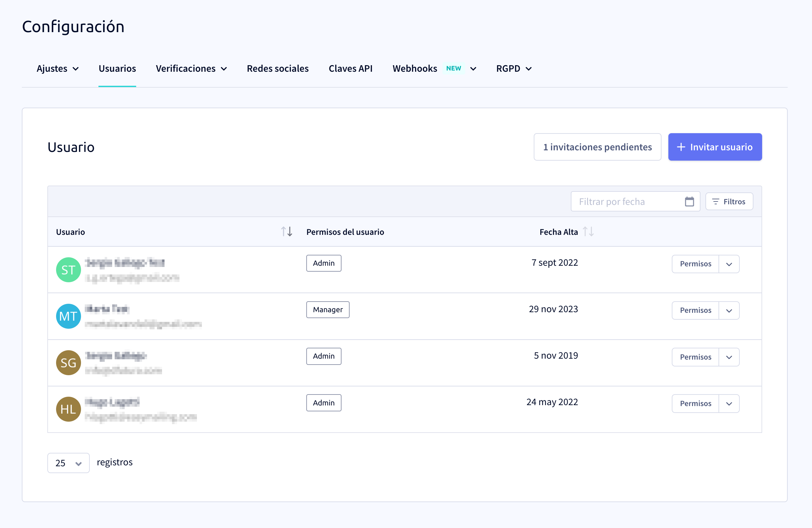Click the date 24 may 2022

(552, 402)
